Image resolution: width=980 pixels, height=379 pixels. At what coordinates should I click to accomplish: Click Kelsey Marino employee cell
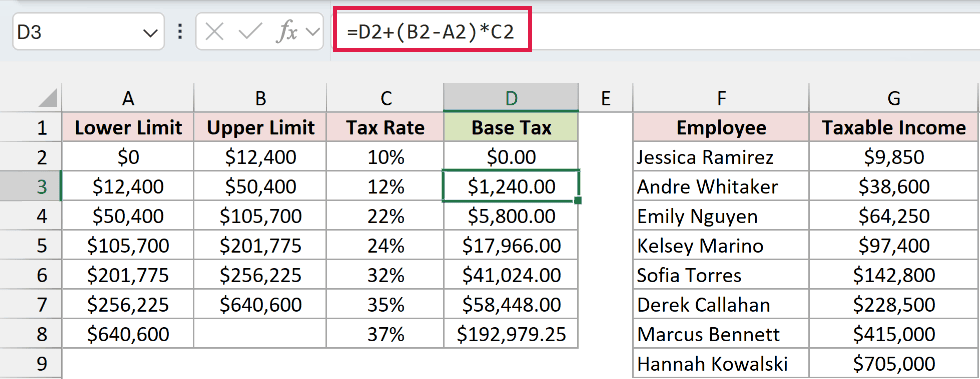[x=721, y=245]
